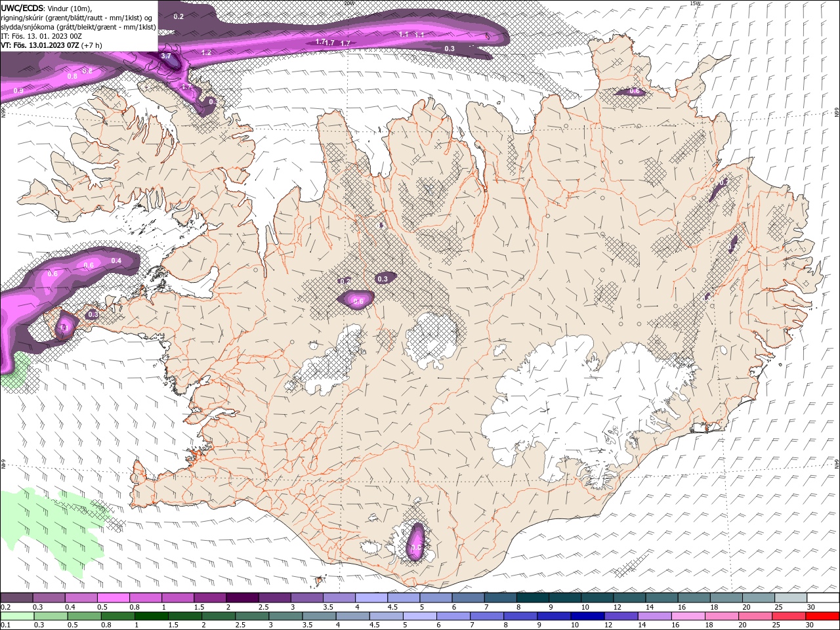Pick the darkest purple 2 swatch in top legend row
The image size is (840, 630).
tap(241, 598)
